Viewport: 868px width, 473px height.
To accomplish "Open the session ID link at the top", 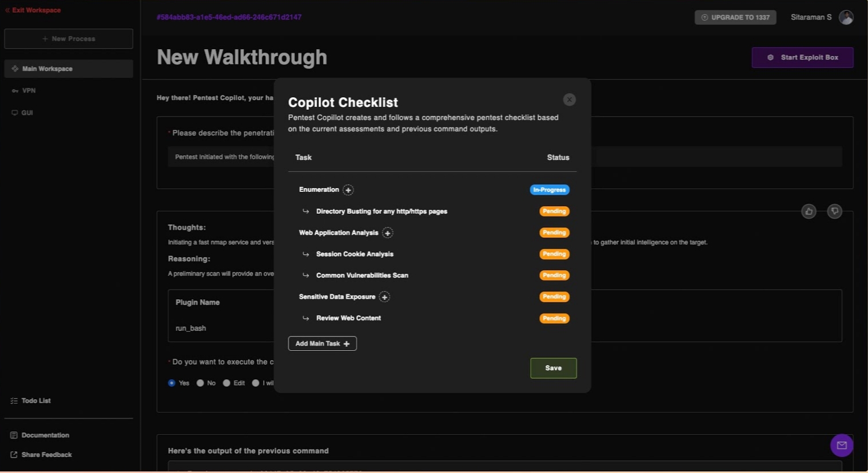I will pyautogui.click(x=229, y=17).
